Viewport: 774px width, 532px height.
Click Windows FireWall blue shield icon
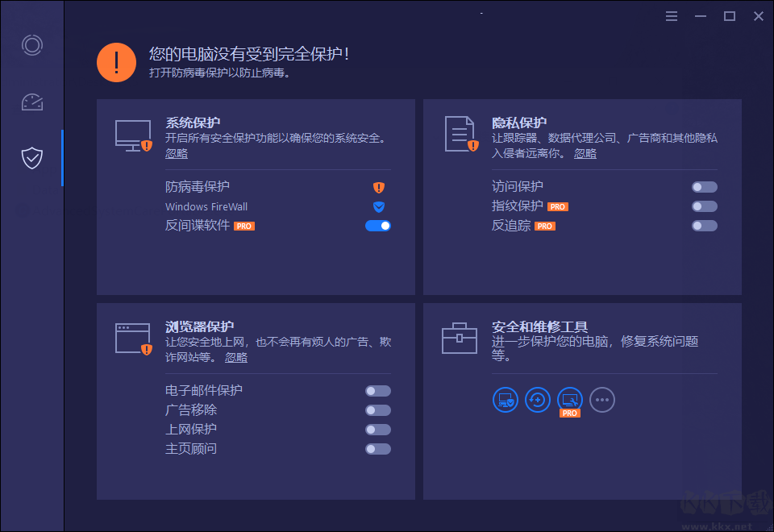pos(379,206)
